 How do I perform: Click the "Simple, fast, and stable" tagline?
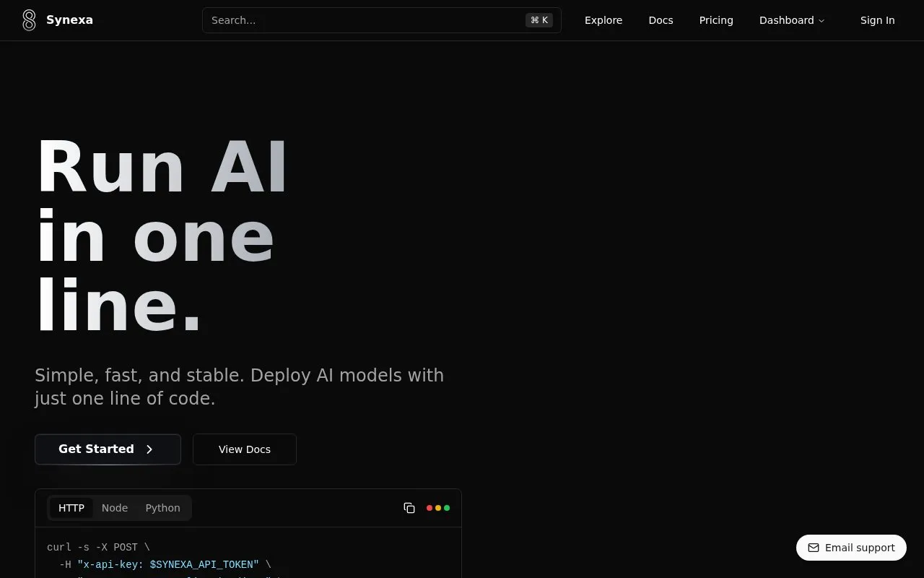point(239,387)
